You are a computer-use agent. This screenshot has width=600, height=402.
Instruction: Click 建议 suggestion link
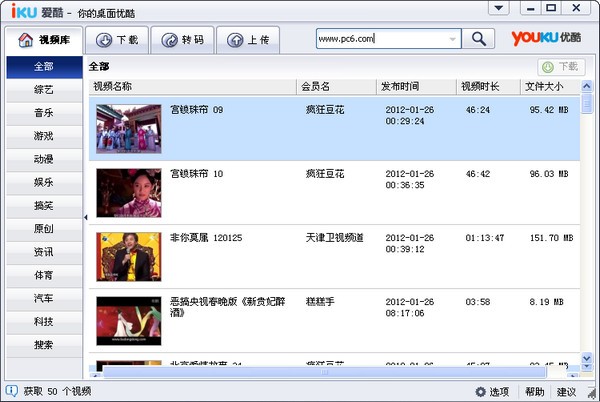567,391
